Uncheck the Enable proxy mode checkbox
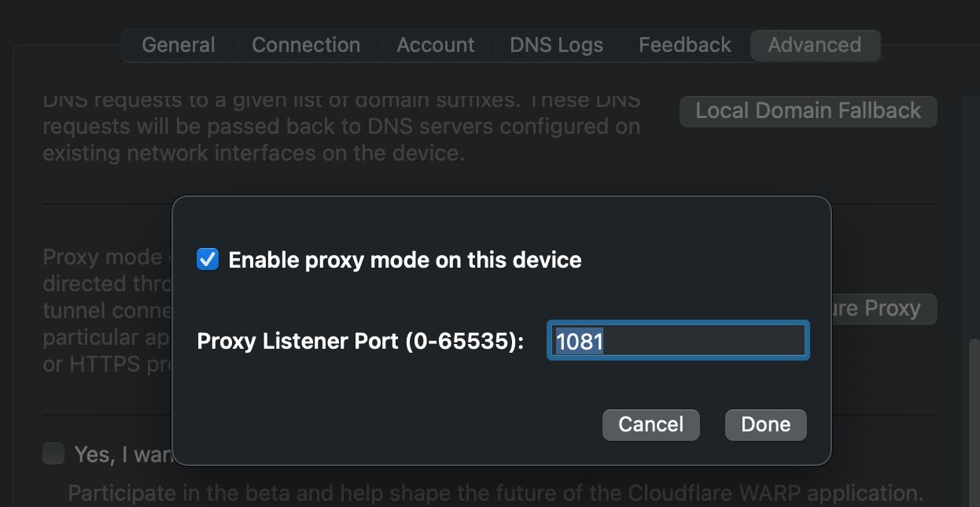980x507 pixels. pyautogui.click(x=208, y=259)
